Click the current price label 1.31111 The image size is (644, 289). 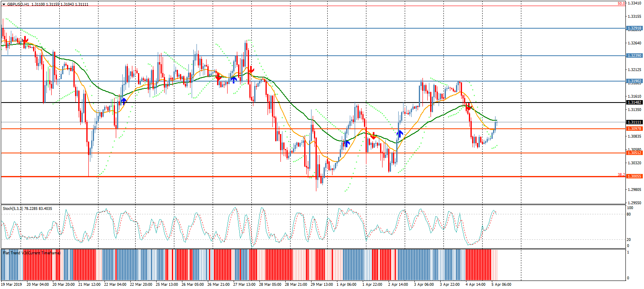pos(634,122)
